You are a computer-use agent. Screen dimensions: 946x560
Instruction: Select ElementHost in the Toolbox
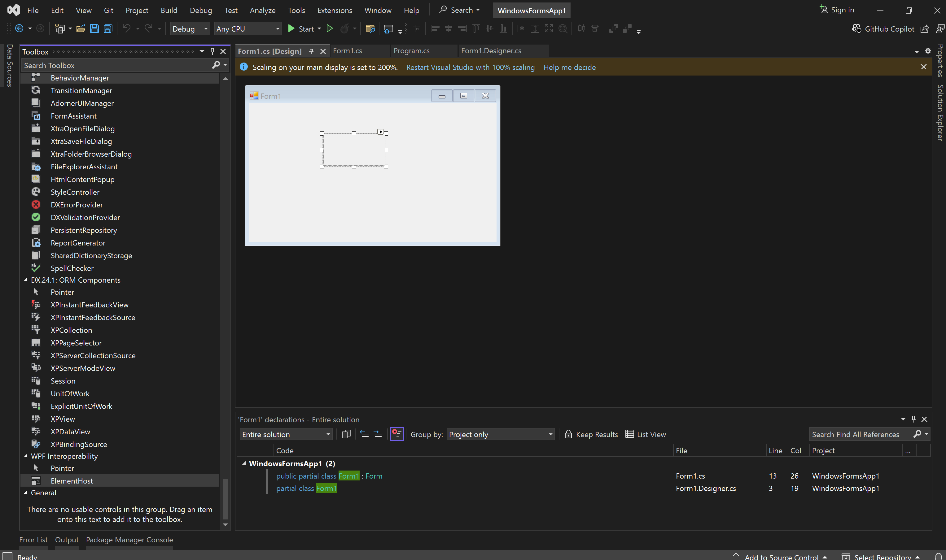coord(72,481)
